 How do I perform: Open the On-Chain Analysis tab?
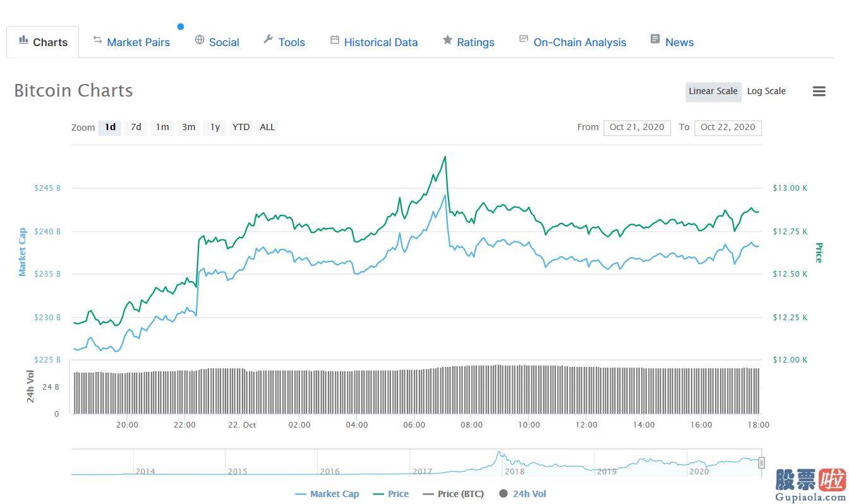coord(572,42)
